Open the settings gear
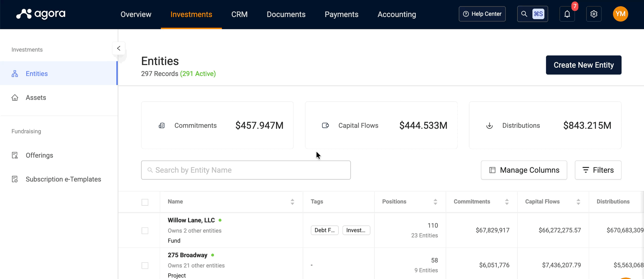Screen dimensions: 644x279 coord(594,14)
